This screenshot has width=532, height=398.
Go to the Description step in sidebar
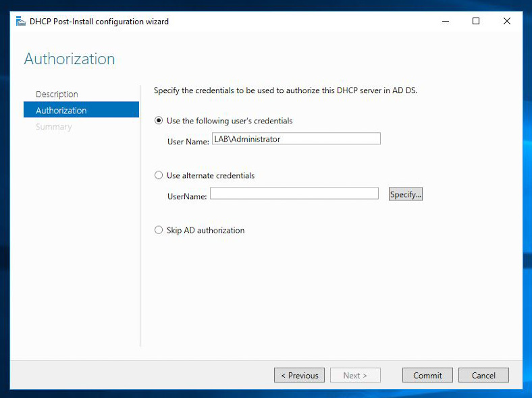(57, 94)
